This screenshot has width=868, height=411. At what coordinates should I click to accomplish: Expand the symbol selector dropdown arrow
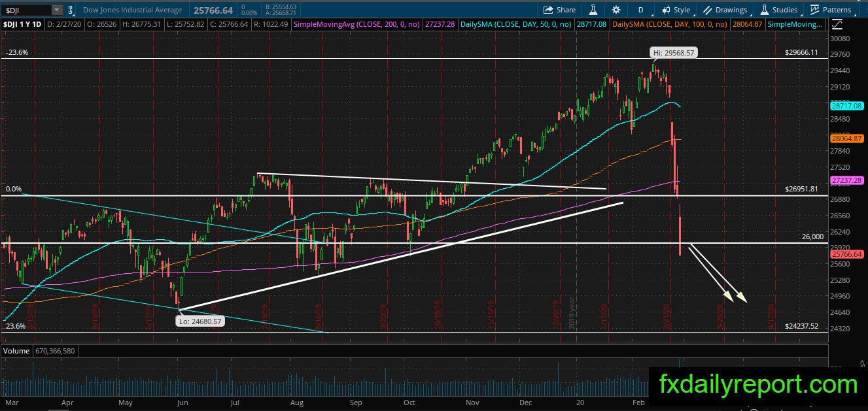[57, 10]
